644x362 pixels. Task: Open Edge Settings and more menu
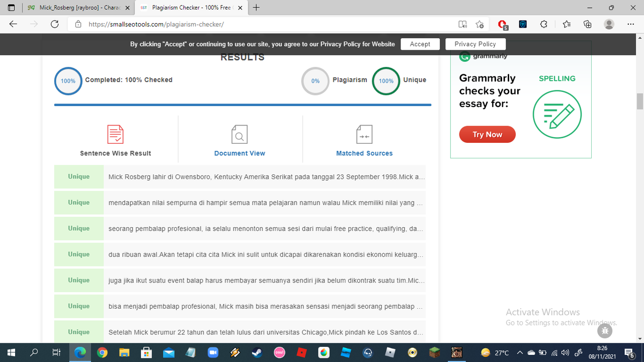point(631,24)
